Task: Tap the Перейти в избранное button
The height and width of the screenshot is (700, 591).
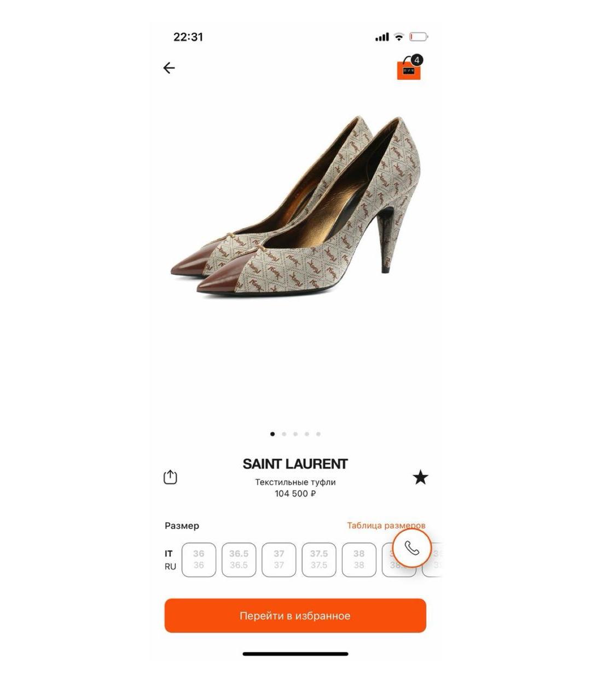Action: 295,616
